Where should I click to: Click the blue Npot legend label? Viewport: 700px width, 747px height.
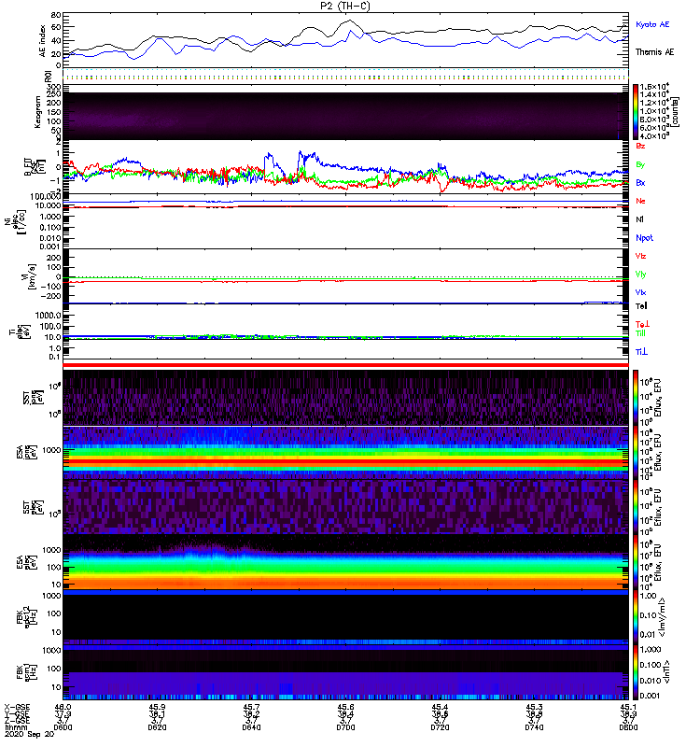644,238
